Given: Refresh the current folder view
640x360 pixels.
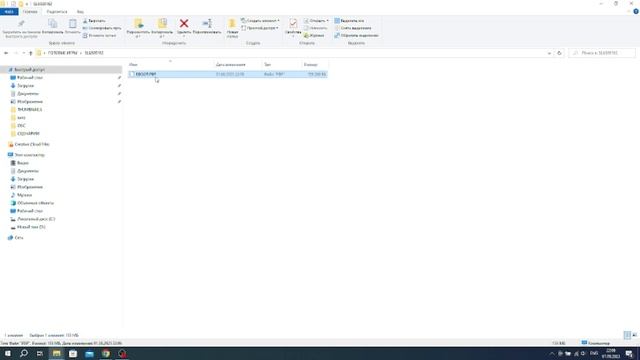Looking at the screenshot, I should tap(559, 53).
